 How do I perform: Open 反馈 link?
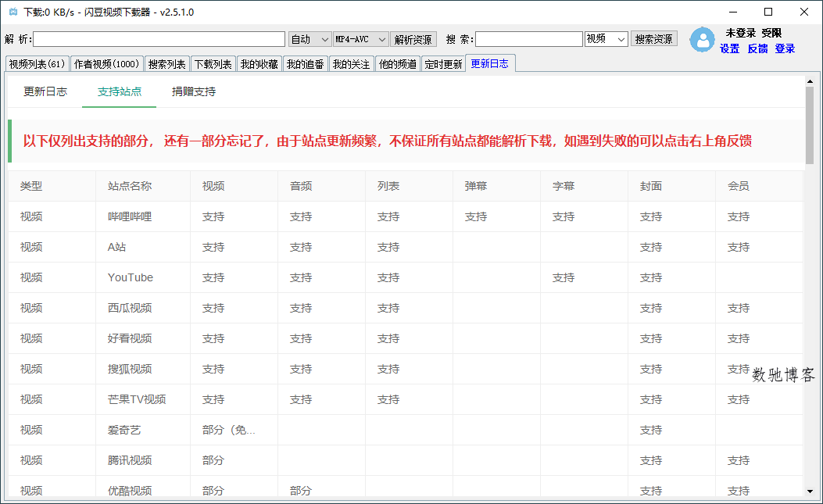pos(757,48)
